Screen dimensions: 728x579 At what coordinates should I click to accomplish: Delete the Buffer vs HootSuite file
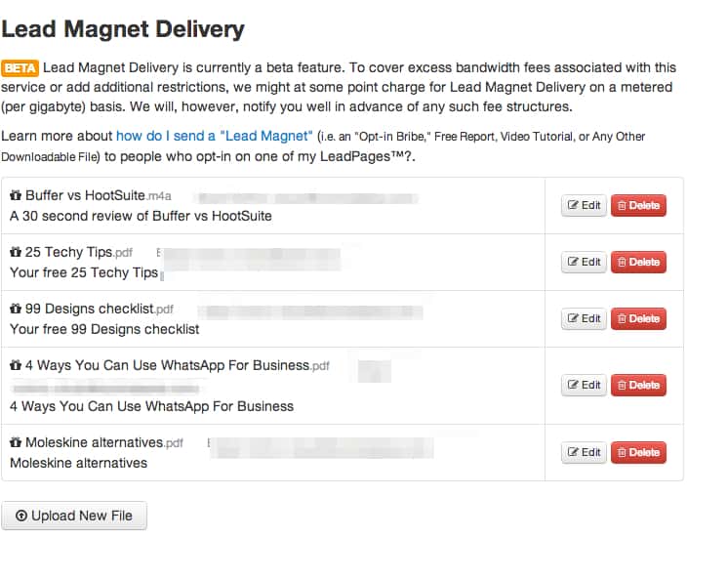click(x=638, y=206)
